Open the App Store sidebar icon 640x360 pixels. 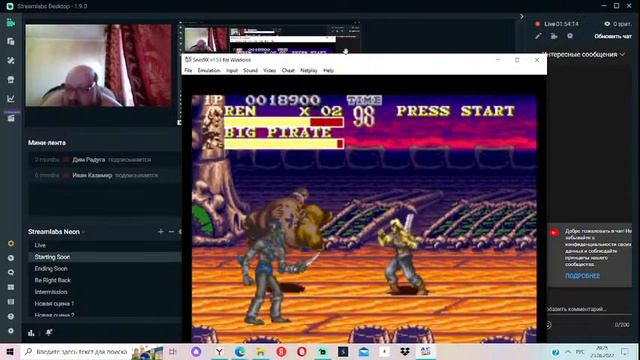11,80
